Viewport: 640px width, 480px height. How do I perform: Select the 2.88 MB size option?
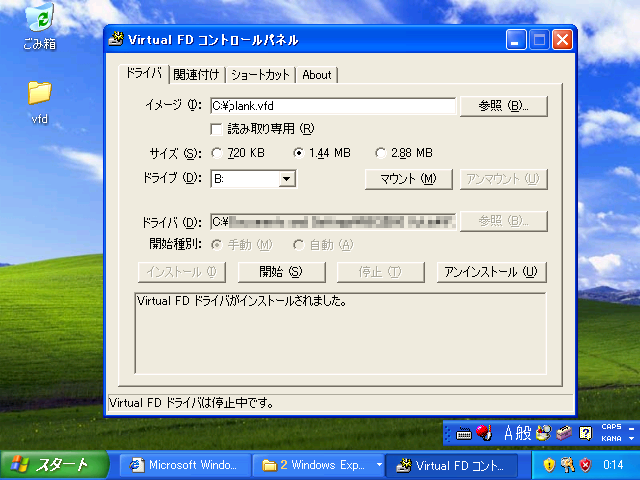click(380, 153)
